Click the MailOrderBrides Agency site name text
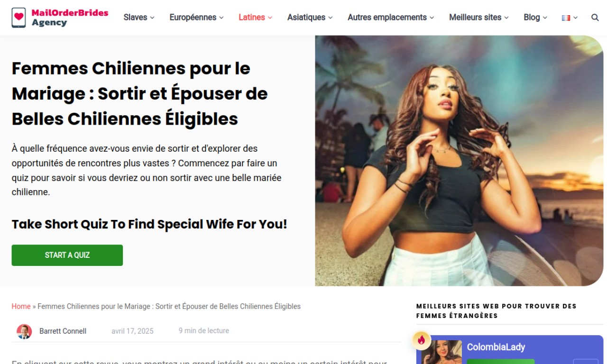Image resolution: width=607 pixels, height=364 pixels. (x=70, y=18)
